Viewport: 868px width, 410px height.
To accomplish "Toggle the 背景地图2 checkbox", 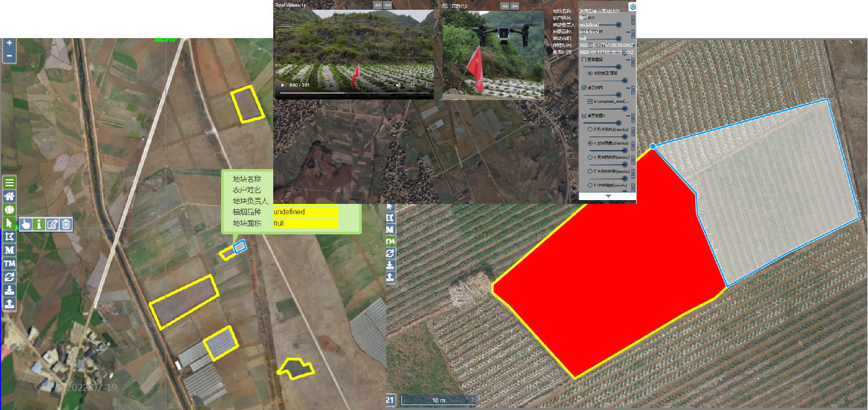I will point(584,115).
